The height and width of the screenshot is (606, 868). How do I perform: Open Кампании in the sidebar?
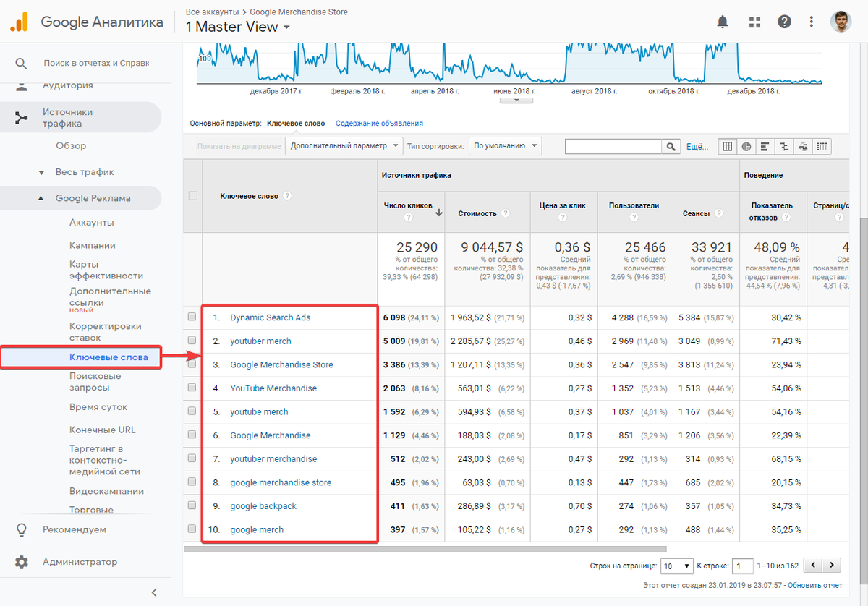[93, 245]
